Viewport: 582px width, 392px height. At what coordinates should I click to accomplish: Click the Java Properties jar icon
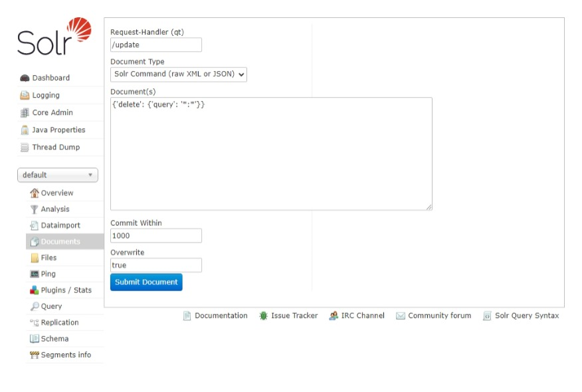coord(25,130)
